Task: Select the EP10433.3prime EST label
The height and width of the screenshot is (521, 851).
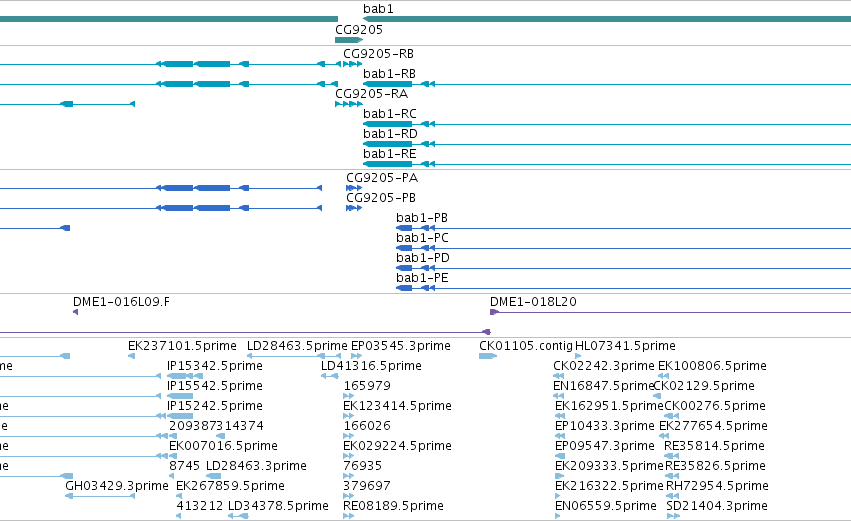Action: pos(605,427)
